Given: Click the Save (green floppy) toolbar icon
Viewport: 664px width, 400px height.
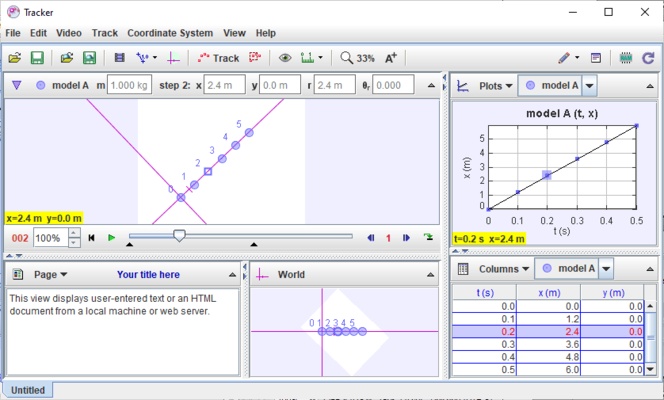Looking at the screenshot, I should coord(37,58).
